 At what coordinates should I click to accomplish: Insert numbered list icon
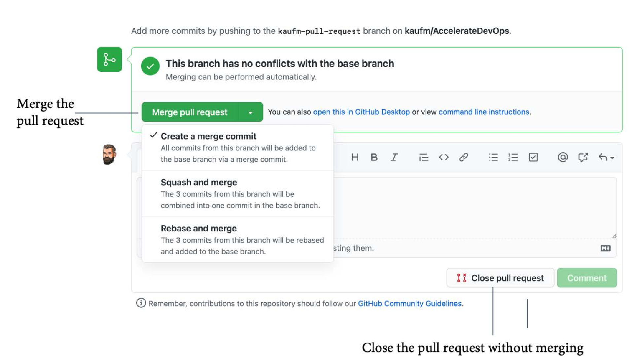pos(513,157)
